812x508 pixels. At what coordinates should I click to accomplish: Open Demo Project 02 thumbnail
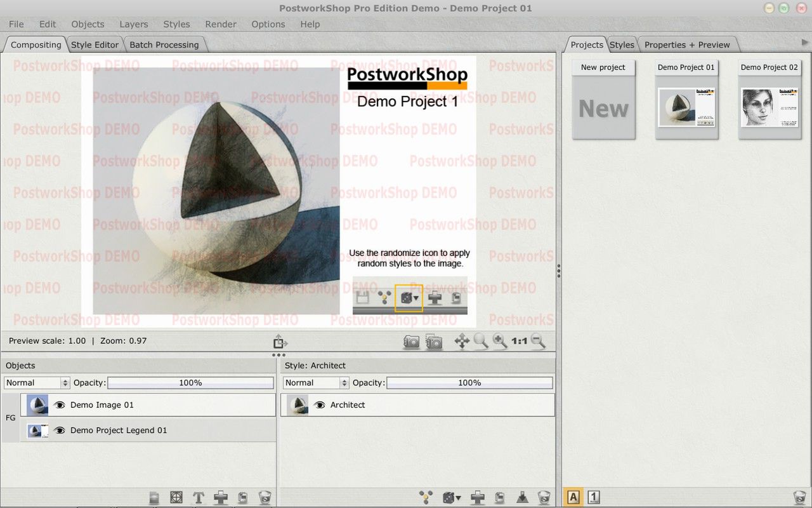pyautogui.click(x=769, y=100)
